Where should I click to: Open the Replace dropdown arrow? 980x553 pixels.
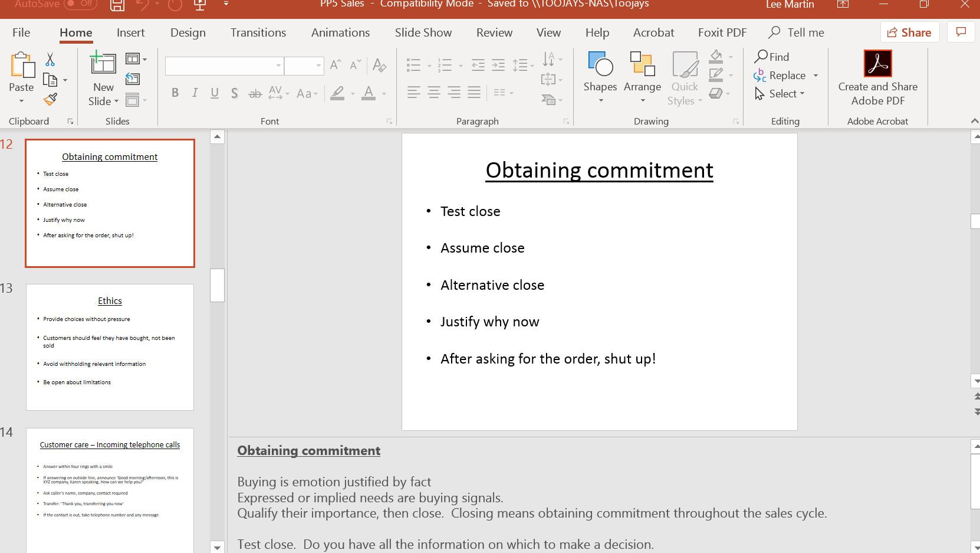click(816, 76)
